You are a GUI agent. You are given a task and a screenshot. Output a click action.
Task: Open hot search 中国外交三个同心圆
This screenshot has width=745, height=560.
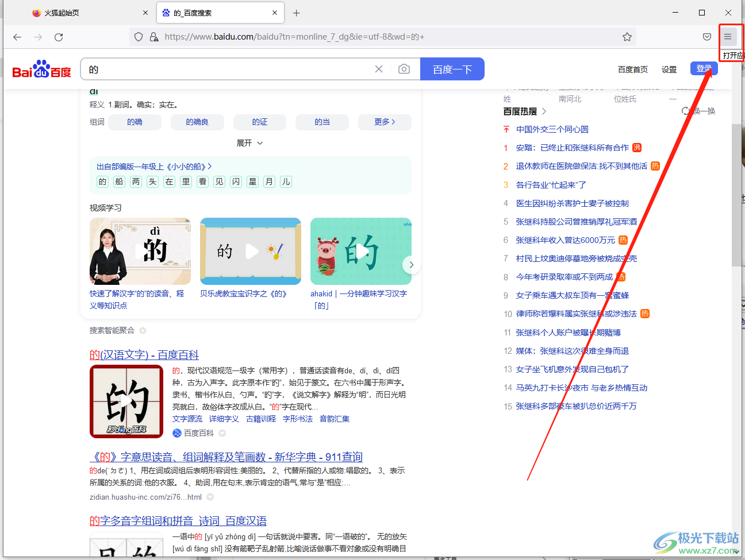pyautogui.click(x=552, y=129)
